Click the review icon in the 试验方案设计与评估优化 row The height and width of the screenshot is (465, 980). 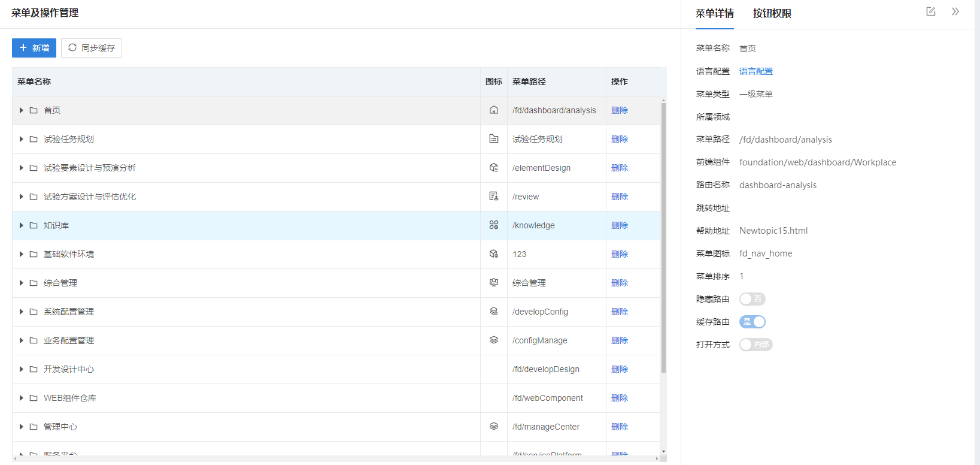click(494, 197)
